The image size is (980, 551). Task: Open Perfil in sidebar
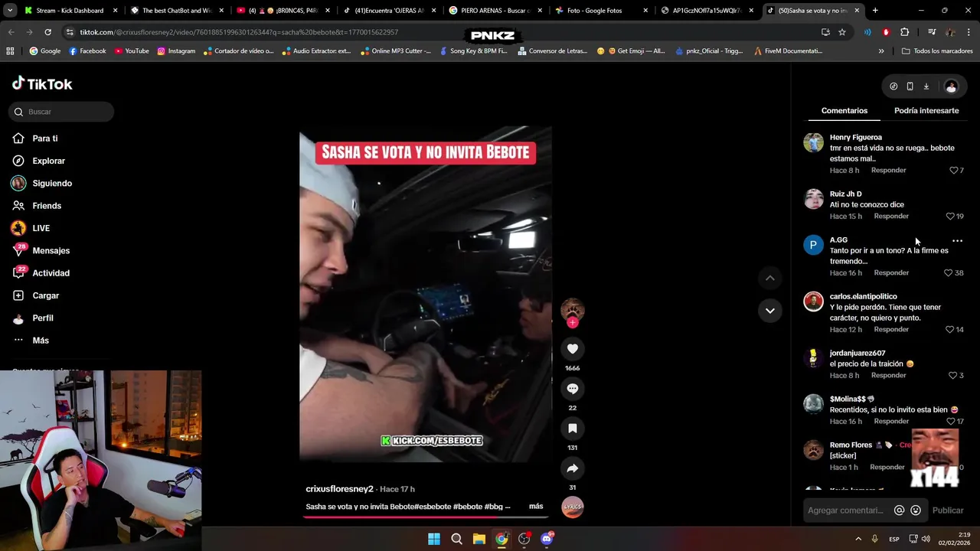click(32, 318)
